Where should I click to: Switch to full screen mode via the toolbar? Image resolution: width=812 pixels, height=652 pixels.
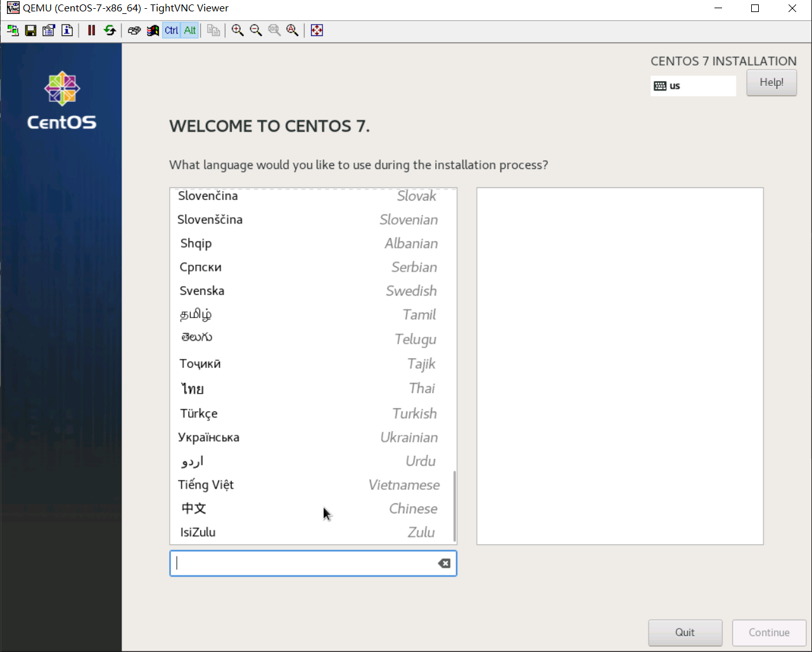coord(317,30)
